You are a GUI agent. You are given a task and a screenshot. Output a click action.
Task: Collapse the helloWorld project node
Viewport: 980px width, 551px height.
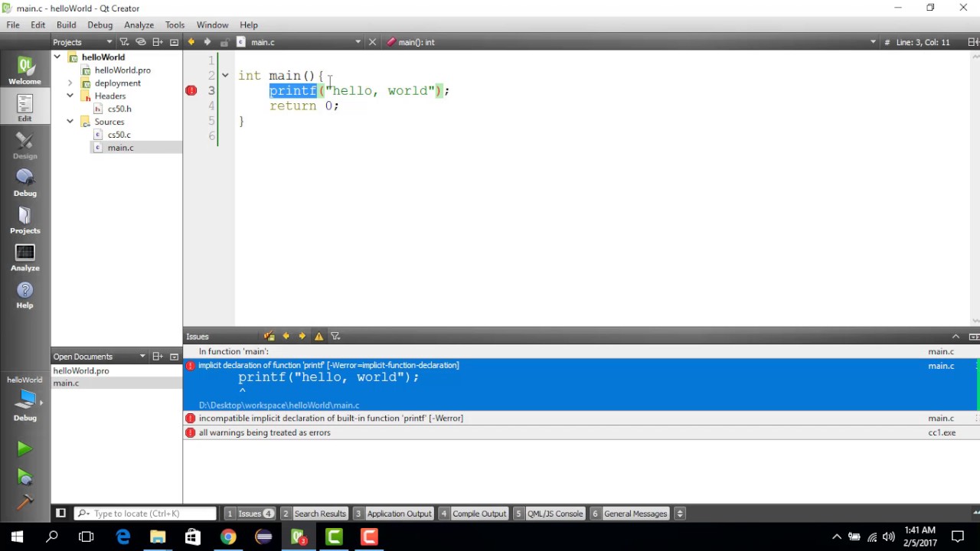tap(57, 57)
